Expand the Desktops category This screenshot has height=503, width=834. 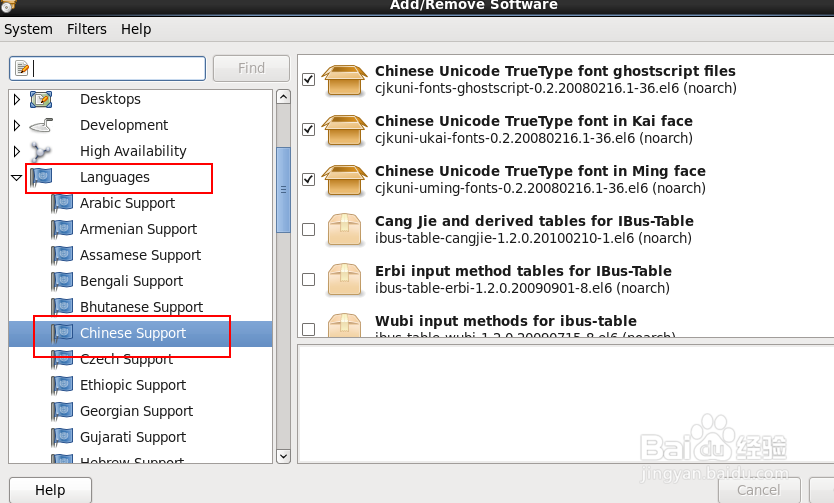click(16, 99)
